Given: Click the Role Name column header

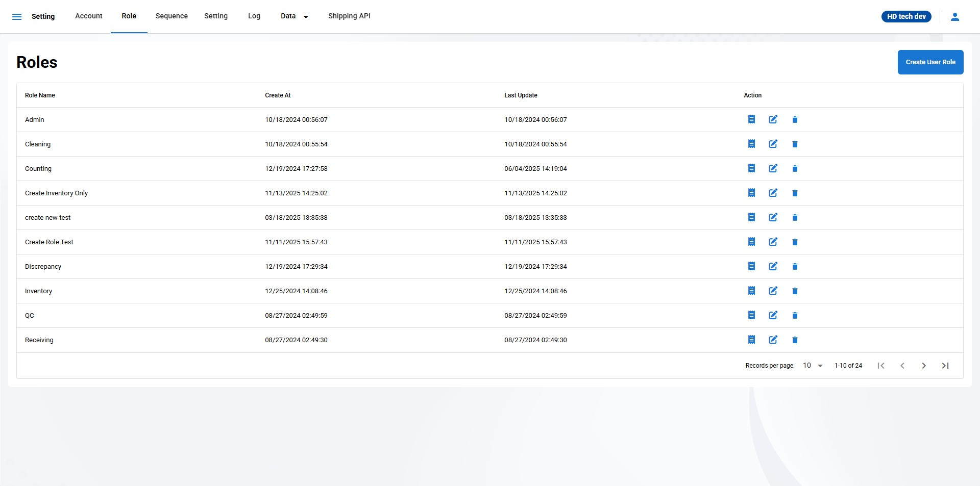Looking at the screenshot, I should pyautogui.click(x=40, y=95).
